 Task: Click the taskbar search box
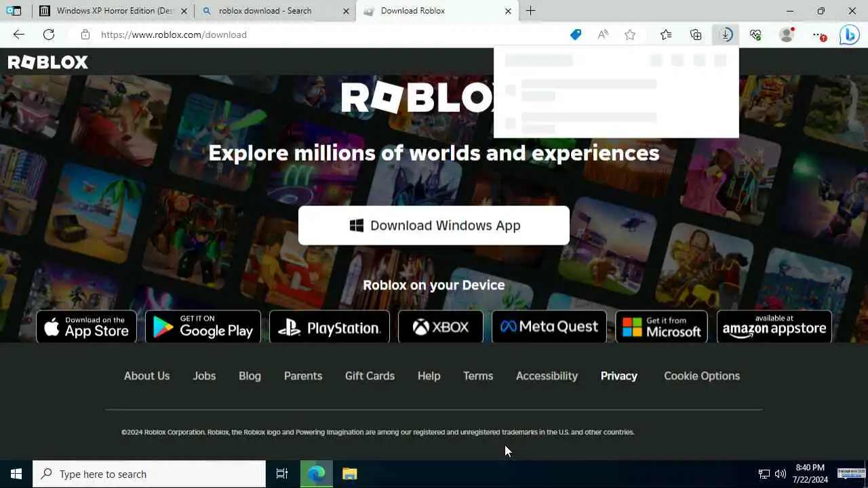pyautogui.click(x=149, y=474)
